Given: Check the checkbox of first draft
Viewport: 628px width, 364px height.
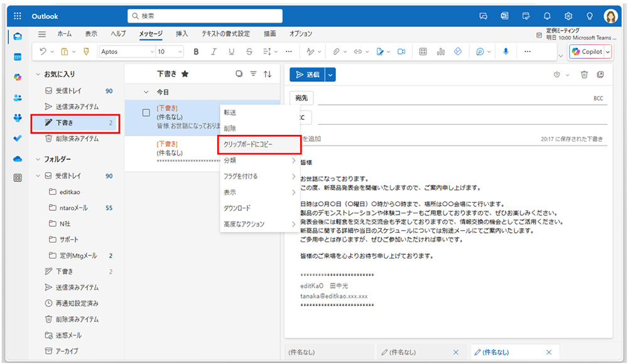Looking at the screenshot, I should point(146,112).
